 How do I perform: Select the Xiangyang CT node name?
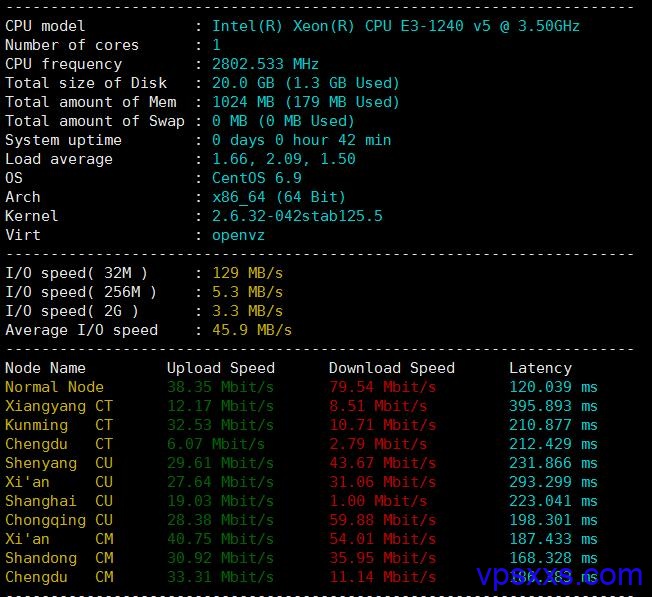tap(59, 406)
